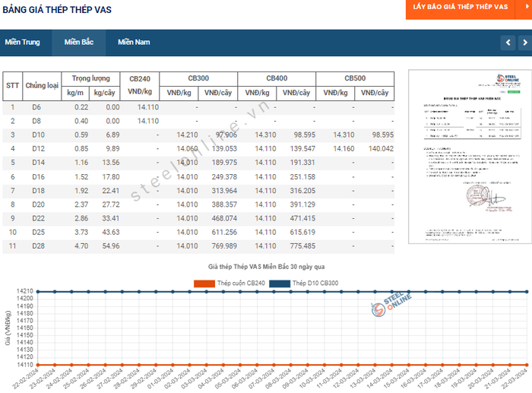Click the orange line point at 22-02-2024

click(x=39, y=365)
